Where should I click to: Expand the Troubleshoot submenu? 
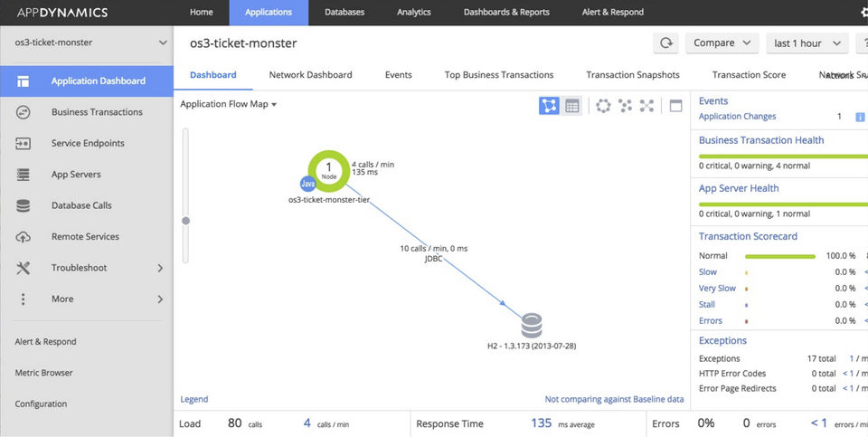(x=87, y=268)
